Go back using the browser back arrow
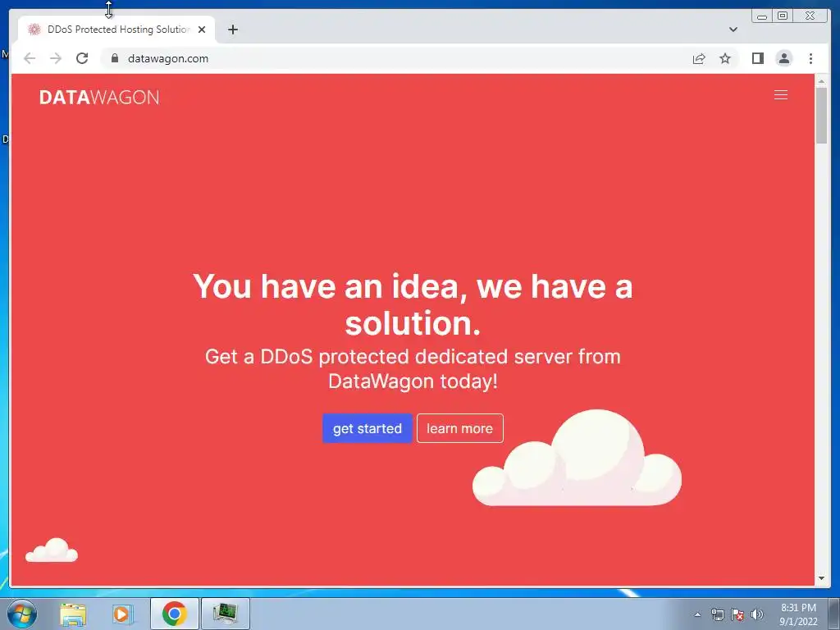Viewport: 840px width, 630px height. pyautogui.click(x=30, y=58)
